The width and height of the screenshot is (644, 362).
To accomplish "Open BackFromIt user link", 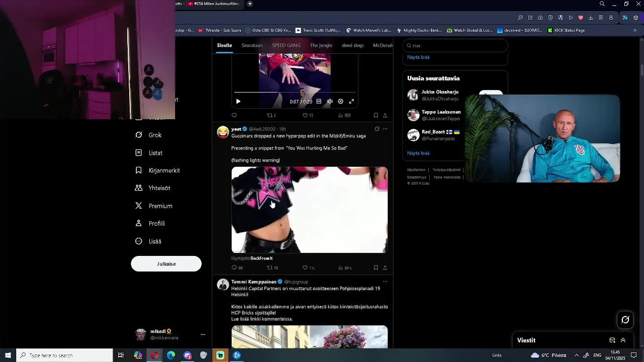I will [262, 258].
